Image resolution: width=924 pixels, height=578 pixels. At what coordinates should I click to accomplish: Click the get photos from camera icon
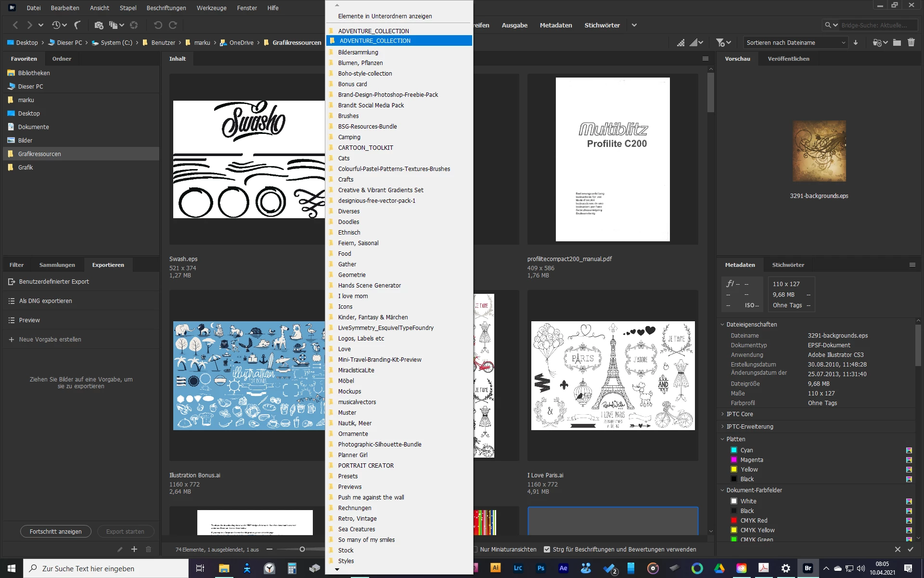click(99, 25)
